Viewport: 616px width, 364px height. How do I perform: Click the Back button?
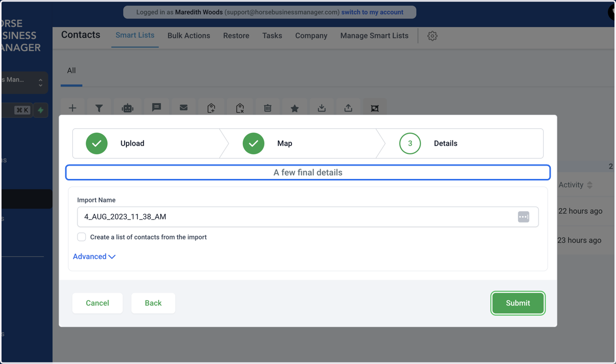click(153, 303)
